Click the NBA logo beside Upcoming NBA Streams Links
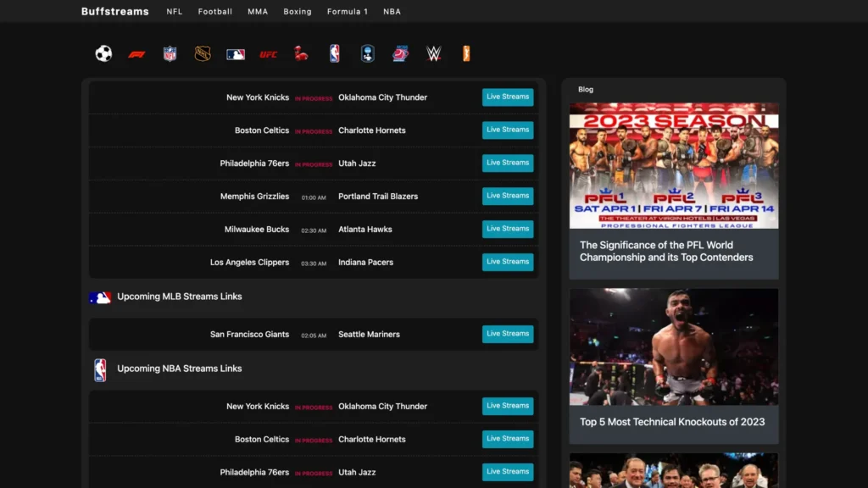This screenshot has width=868, height=488. (100, 370)
